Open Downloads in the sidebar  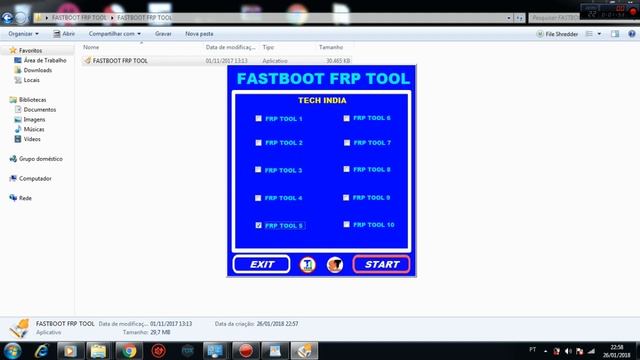point(33,70)
